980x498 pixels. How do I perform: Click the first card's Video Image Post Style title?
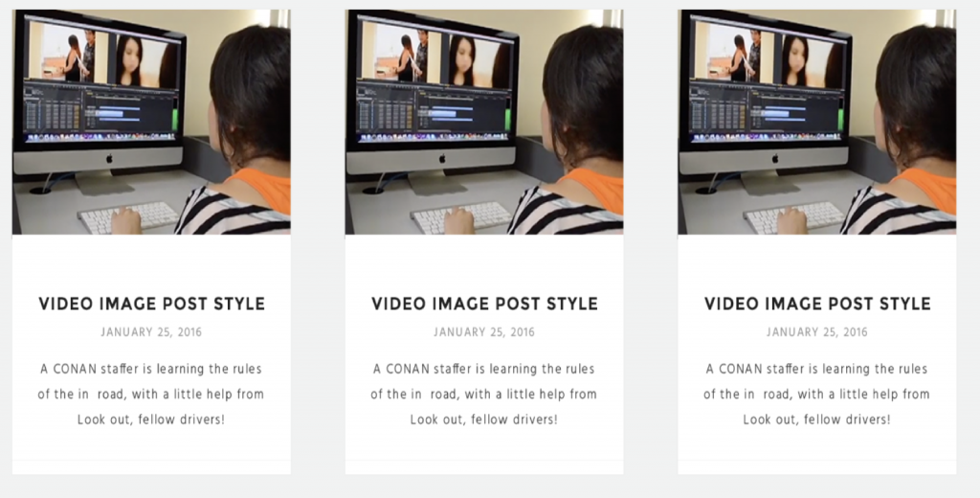click(x=151, y=304)
